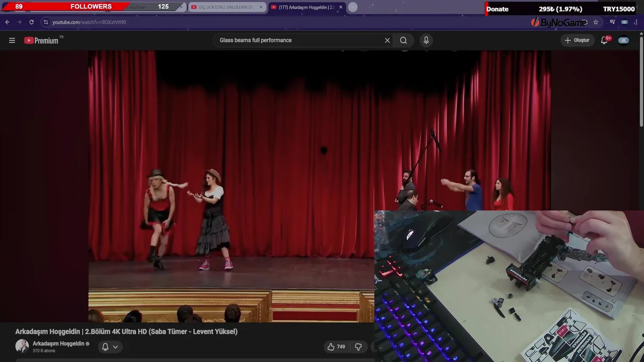Select the video title text
Screen dimensions: 644x362
[126, 331]
